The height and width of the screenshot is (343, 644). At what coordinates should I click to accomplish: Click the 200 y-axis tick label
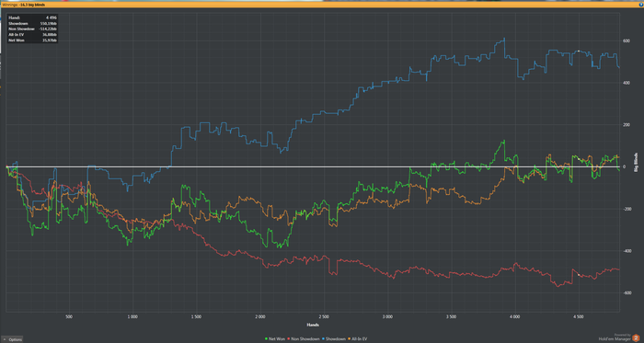(x=627, y=125)
